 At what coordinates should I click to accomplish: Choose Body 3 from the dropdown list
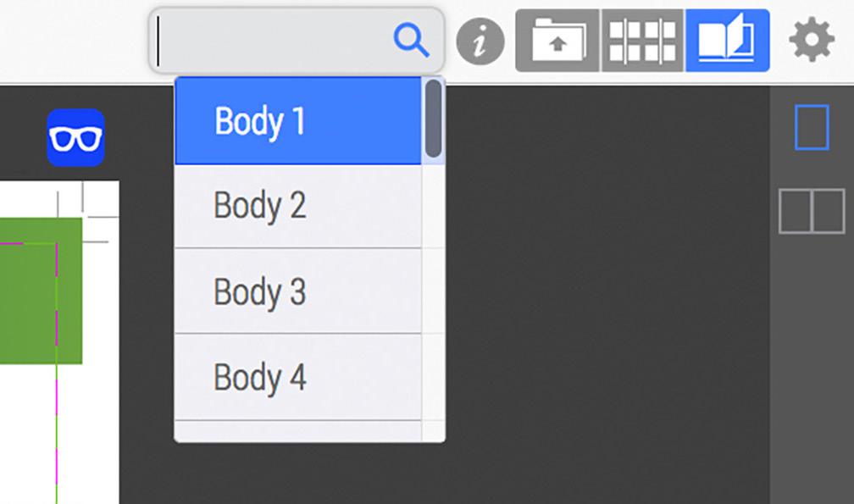pos(298,291)
